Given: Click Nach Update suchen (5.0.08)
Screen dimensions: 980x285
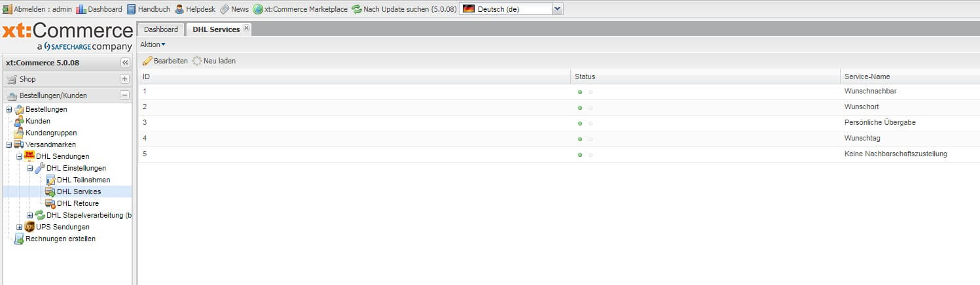Looking at the screenshot, I should 410,9.
